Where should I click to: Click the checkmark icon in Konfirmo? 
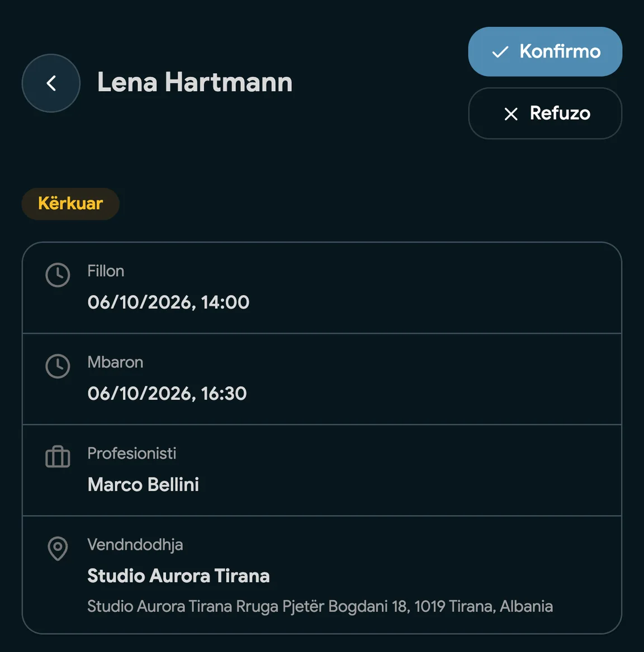pyautogui.click(x=500, y=52)
